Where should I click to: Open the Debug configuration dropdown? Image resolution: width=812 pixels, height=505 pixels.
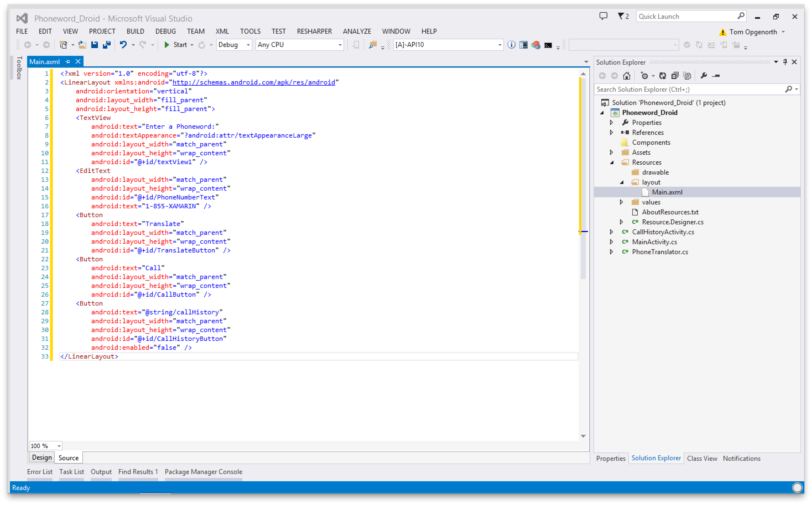(x=248, y=45)
